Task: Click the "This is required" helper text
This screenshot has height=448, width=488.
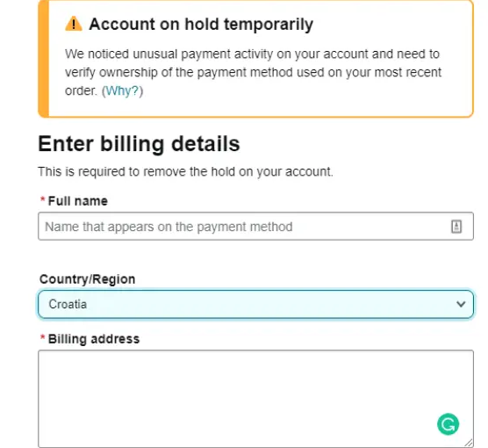Action: [185, 171]
